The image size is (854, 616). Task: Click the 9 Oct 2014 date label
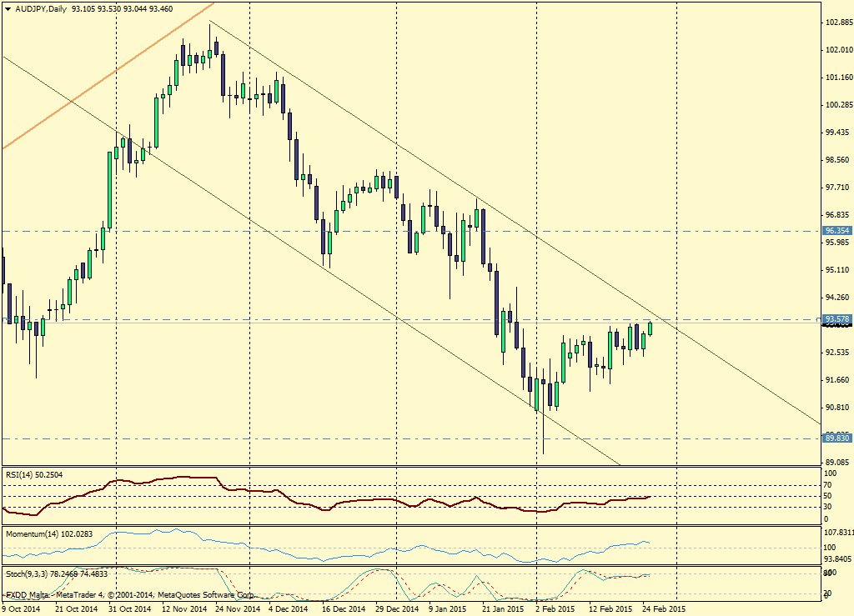pos(20,609)
